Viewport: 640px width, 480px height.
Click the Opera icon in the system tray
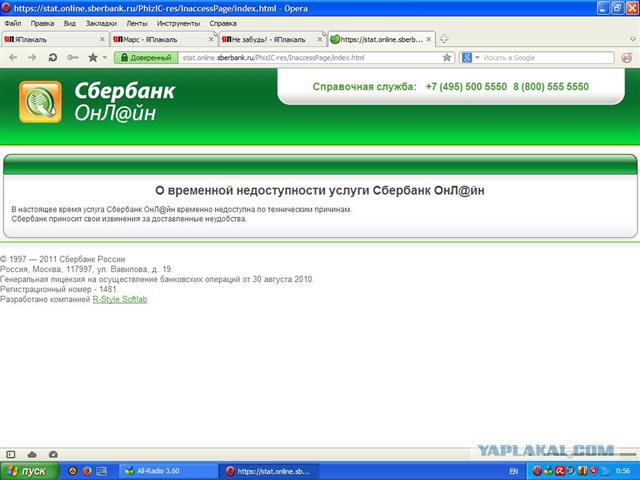click(x=538, y=471)
